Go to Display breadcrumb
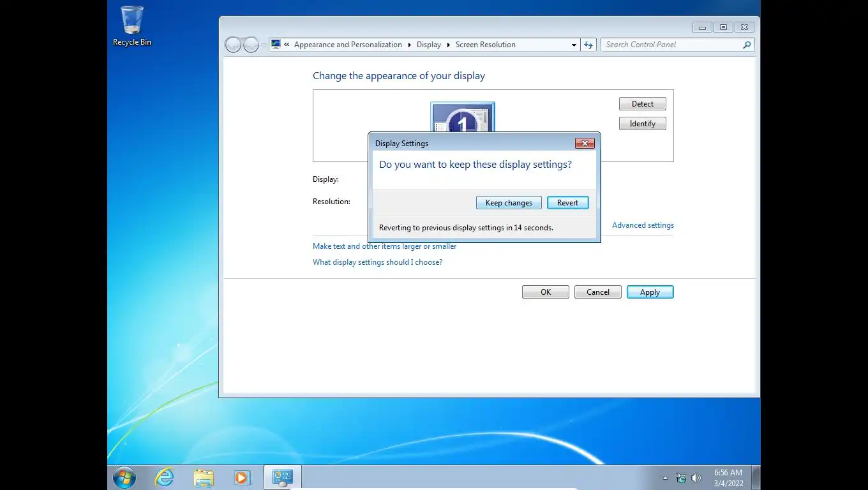868x490 pixels. pyautogui.click(x=429, y=45)
